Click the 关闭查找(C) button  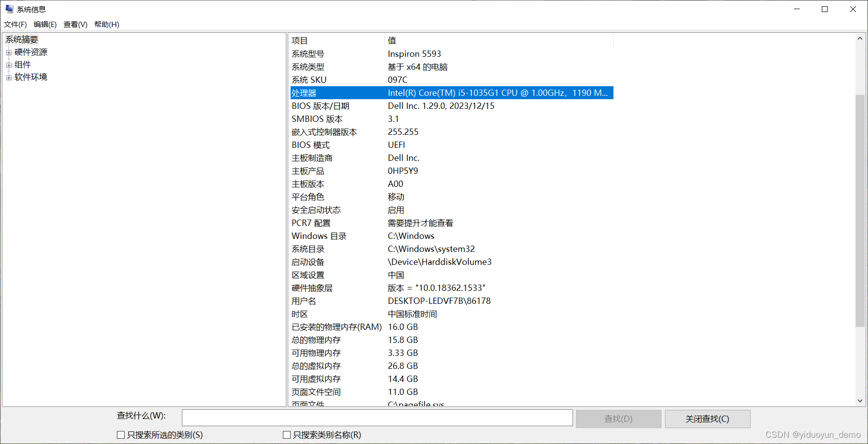pos(707,419)
